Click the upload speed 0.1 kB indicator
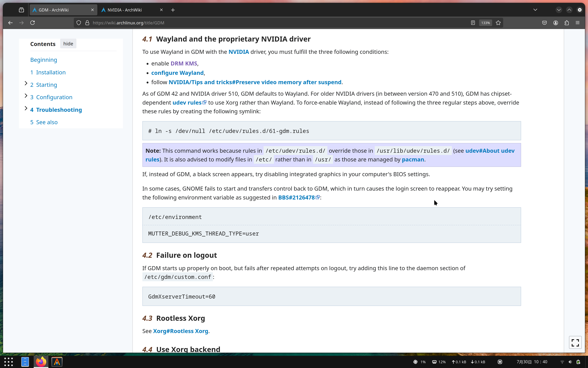Image resolution: width=588 pixels, height=368 pixels. click(459, 362)
